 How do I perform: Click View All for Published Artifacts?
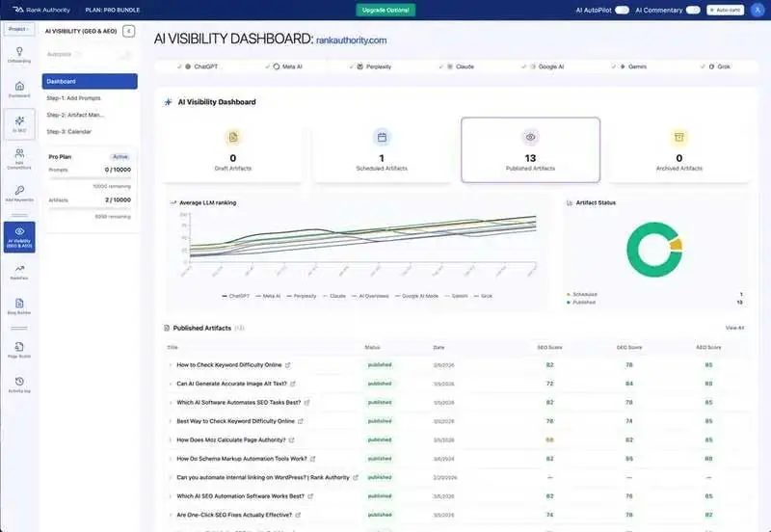pyautogui.click(x=734, y=328)
